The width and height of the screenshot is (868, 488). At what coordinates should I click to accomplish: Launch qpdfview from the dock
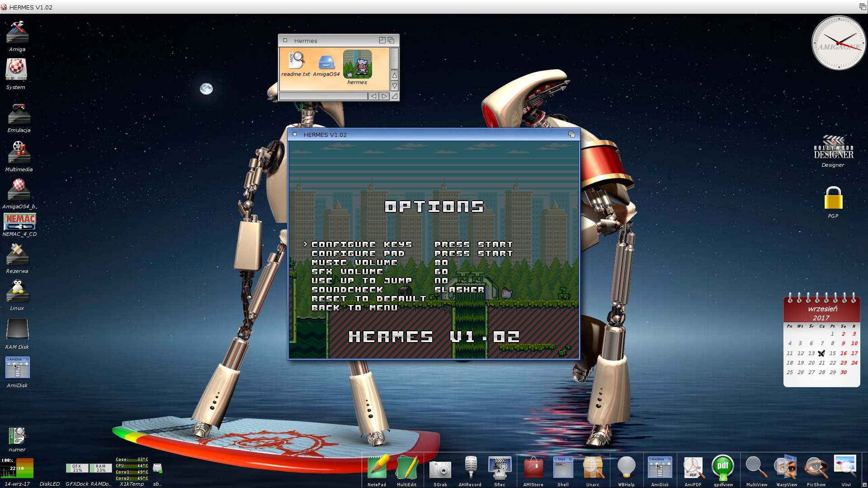click(723, 467)
